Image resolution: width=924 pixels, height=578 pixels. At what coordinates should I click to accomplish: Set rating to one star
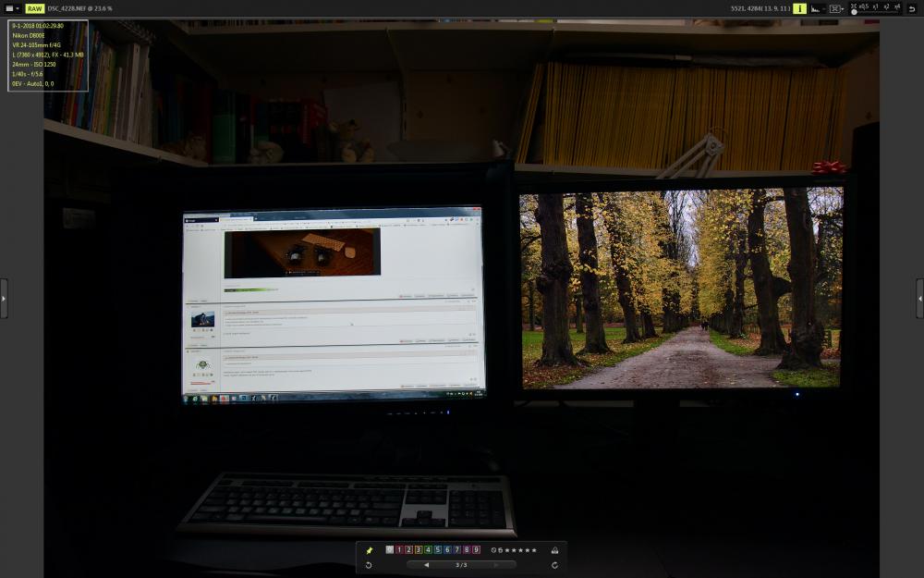(507, 550)
